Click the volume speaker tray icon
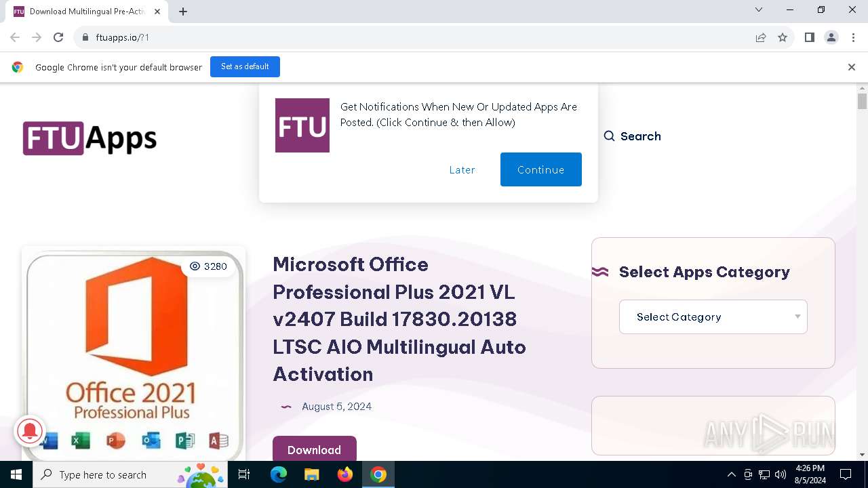Image resolution: width=868 pixels, height=488 pixels. [781, 474]
